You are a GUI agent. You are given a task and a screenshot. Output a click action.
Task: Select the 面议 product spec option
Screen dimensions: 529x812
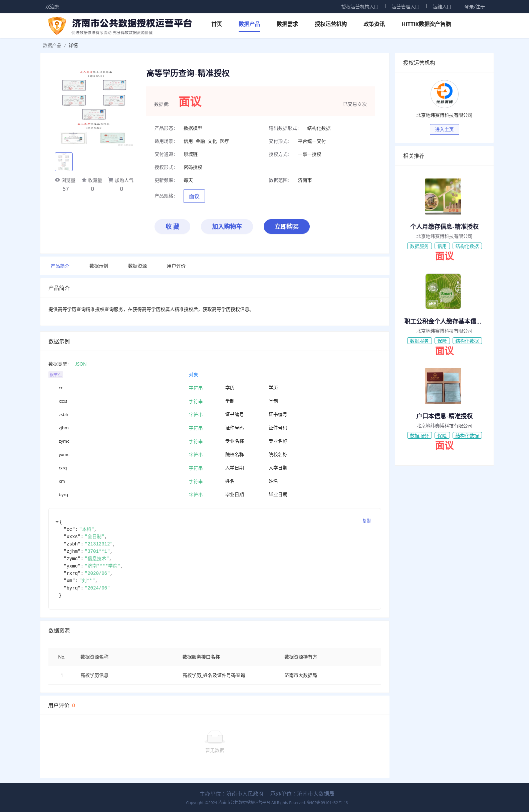pyautogui.click(x=194, y=196)
